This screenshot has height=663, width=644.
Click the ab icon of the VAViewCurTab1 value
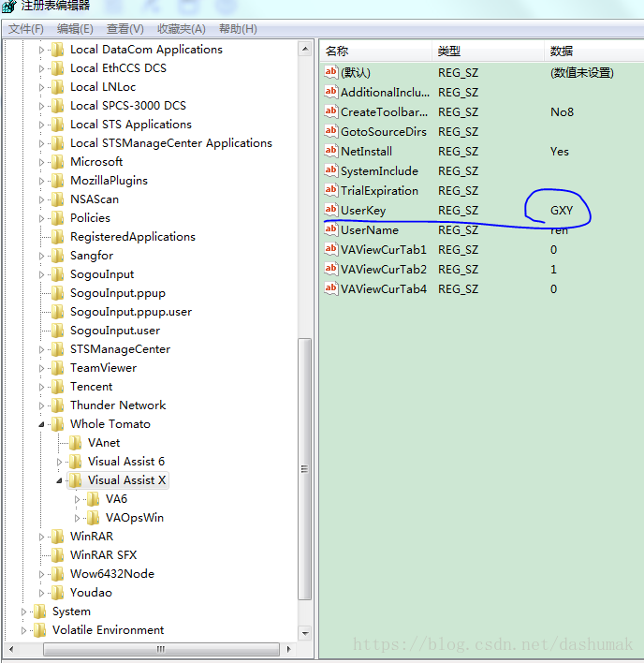tap(331, 249)
